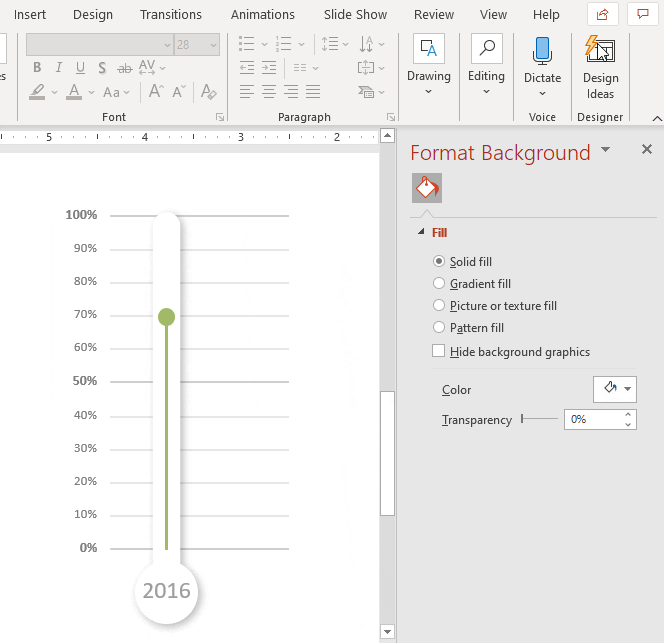Viewport: 664px width, 643px height.
Task: Open Paragraph dialog launcher
Action: click(391, 117)
